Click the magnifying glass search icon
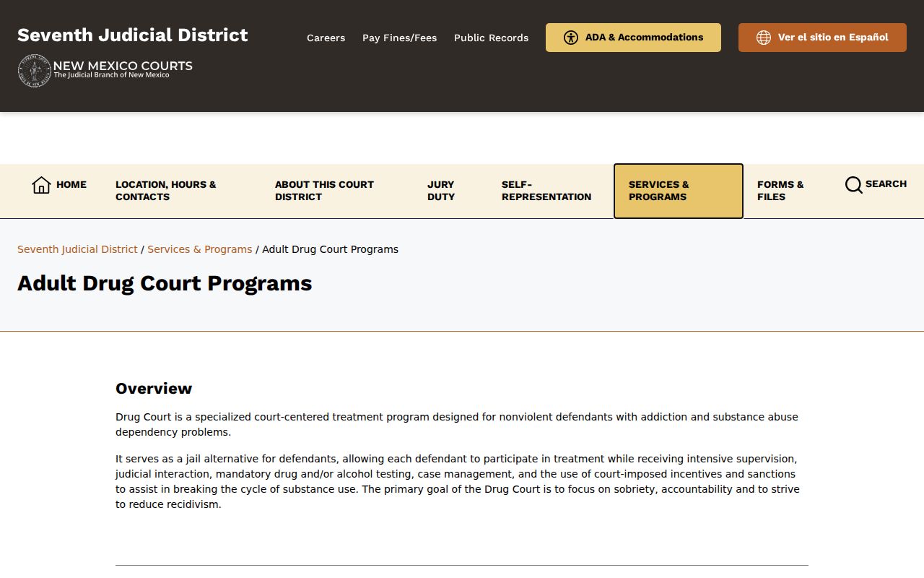The image size is (924, 578). tap(853, 185)
